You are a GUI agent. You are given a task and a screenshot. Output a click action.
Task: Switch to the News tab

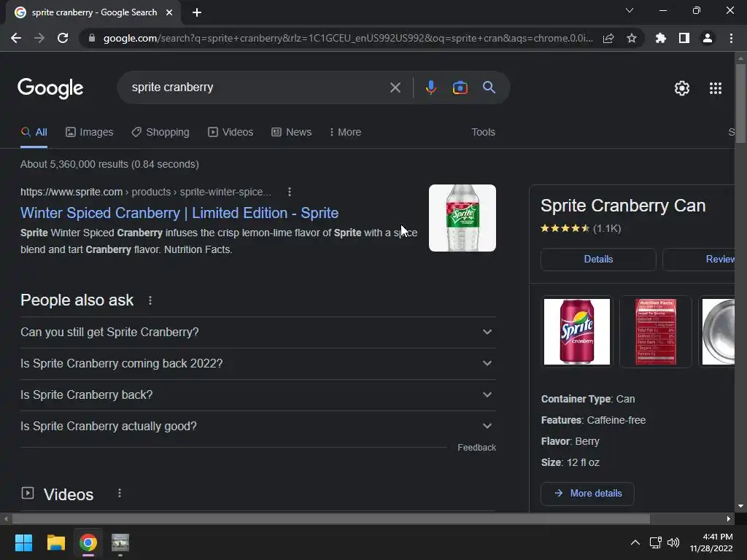pyautogui.click(x=292, y=133)
